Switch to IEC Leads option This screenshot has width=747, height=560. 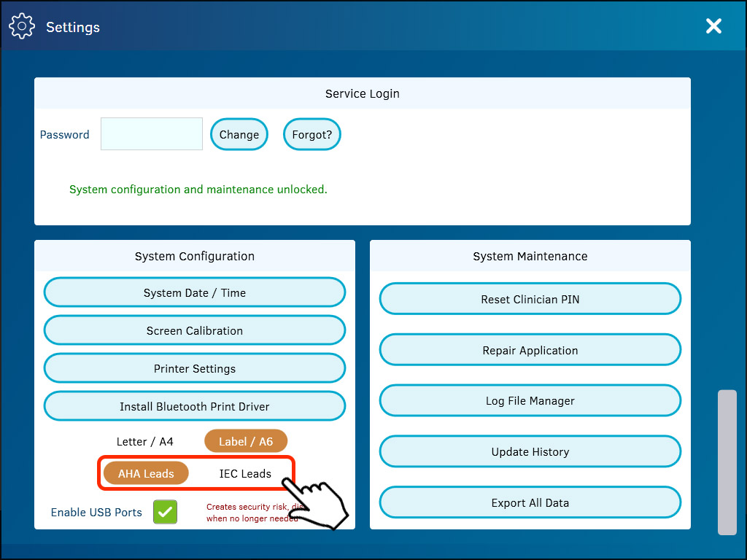click(x=245, y=474)
